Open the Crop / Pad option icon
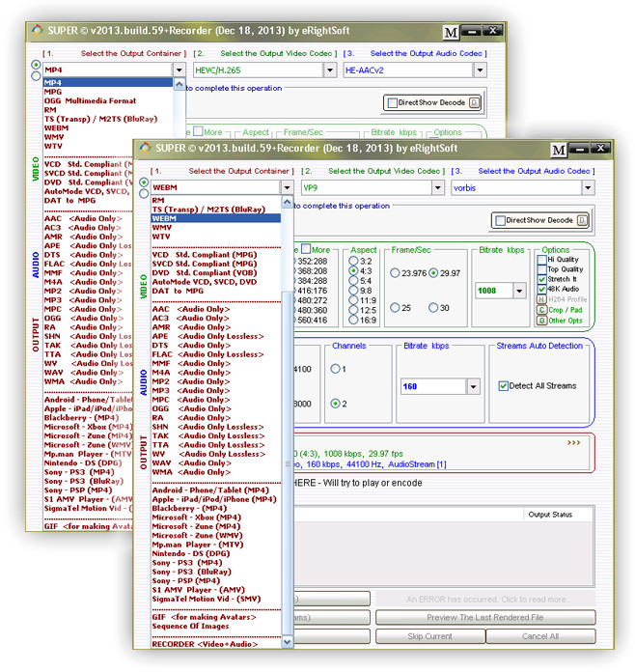Viewport: 635px width, 672px height. pyautogui.click(x=541, y=310)
